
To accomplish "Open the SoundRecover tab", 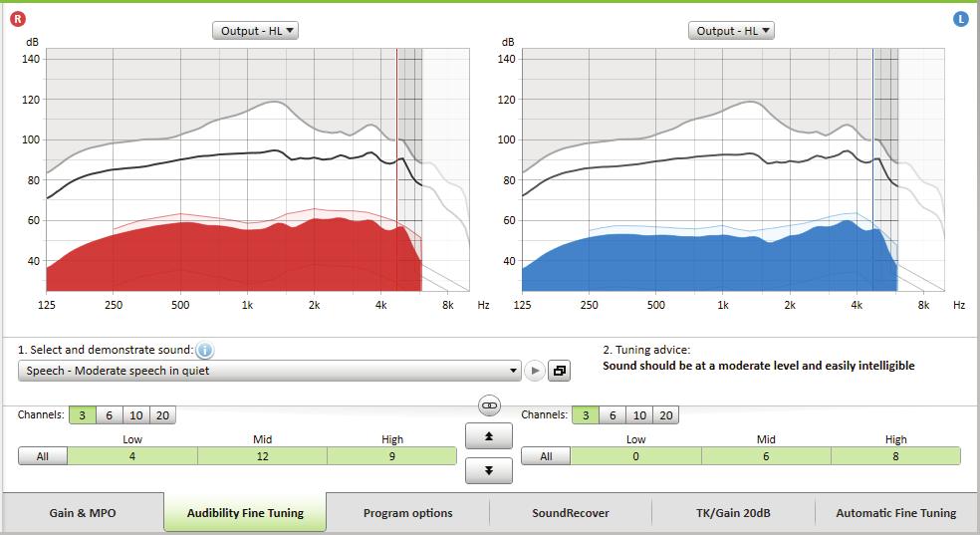I will 570,512.
